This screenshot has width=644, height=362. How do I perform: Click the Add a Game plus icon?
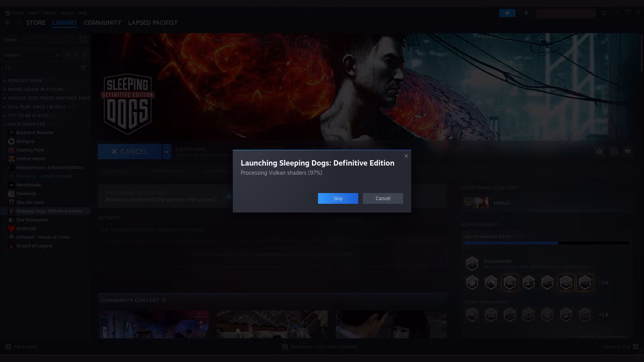coord(8,347)
